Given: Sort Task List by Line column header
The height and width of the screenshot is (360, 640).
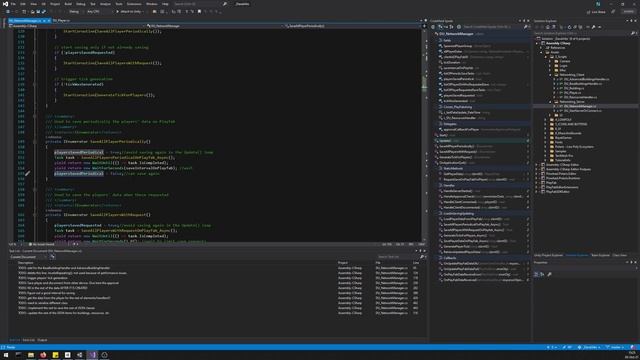Looking at the screenshot, I should (x=416, y=263).
